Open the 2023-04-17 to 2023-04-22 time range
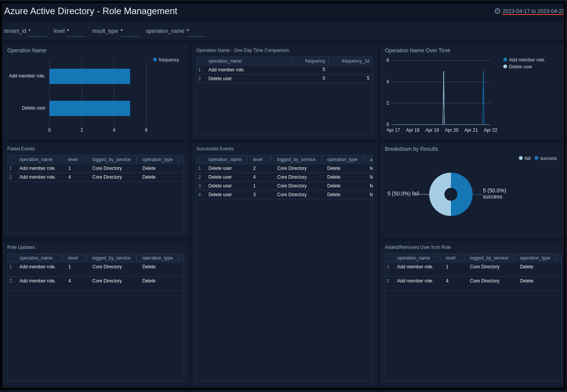Image resolution: width=567 pixels, height=392 pixels. [x=533, y=11]
